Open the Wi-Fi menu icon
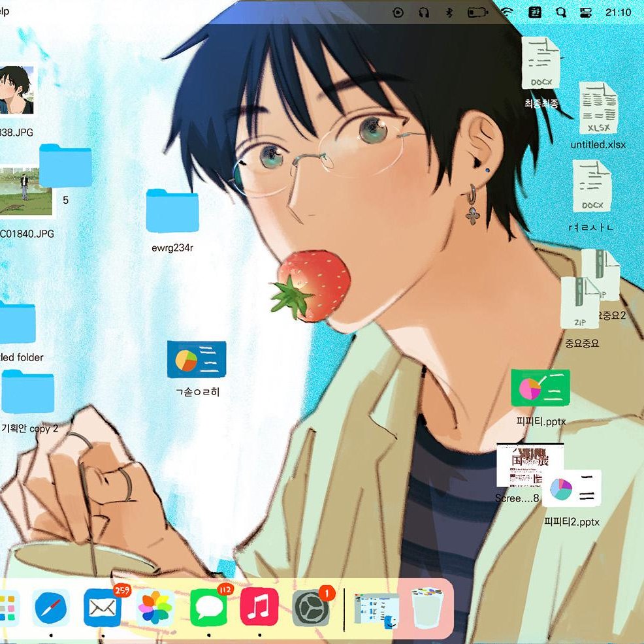644x644 pixels. 507,12
